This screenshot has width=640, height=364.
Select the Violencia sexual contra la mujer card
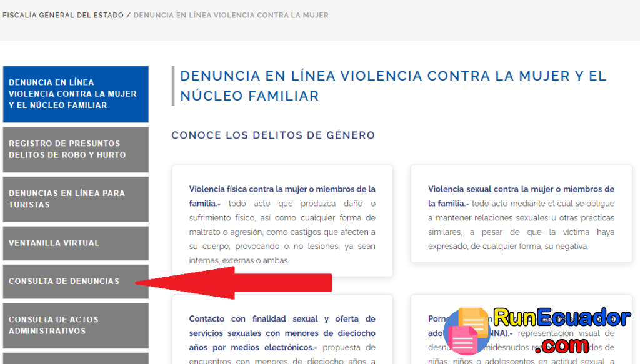(521, 214)
